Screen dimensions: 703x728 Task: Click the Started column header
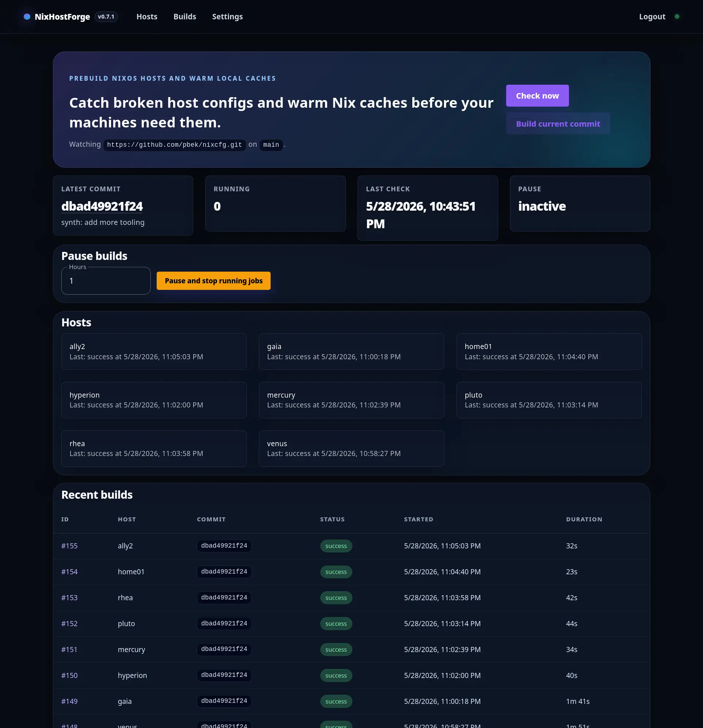pos(419,519)
